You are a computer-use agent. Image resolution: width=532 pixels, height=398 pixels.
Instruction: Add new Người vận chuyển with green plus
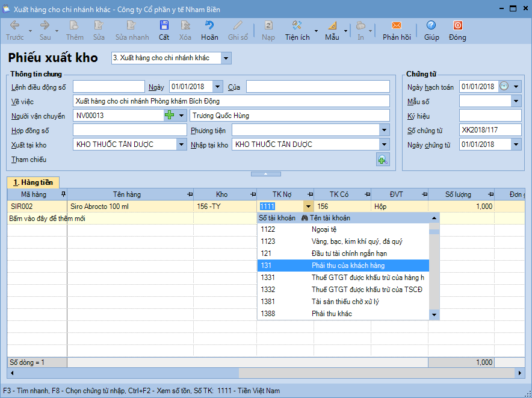(169, 116)
